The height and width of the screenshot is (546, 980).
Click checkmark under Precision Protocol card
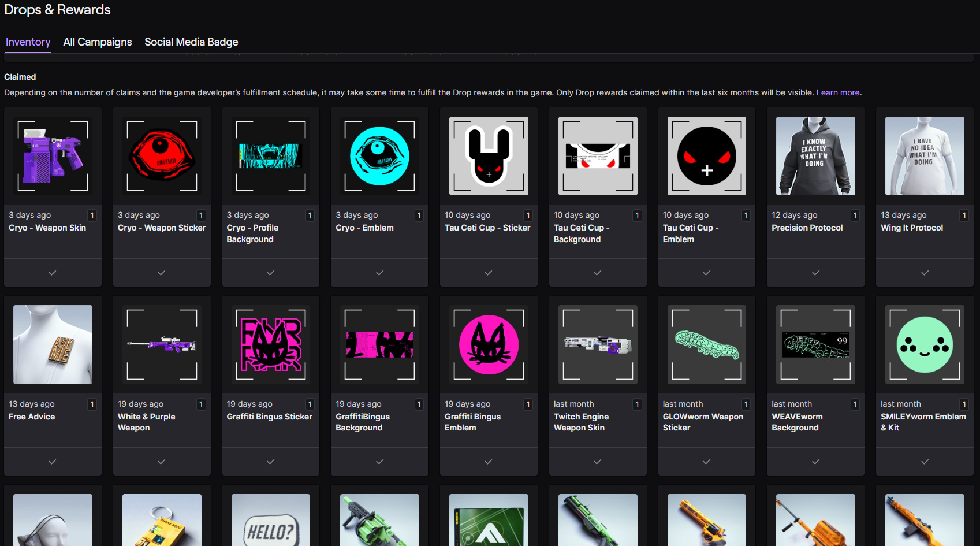pos(815,273)
